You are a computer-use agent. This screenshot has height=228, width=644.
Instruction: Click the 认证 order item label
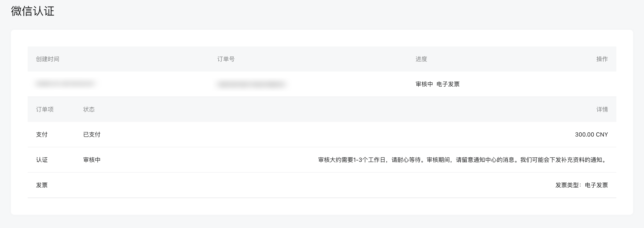pyautogui.click(x=42, y=160)
